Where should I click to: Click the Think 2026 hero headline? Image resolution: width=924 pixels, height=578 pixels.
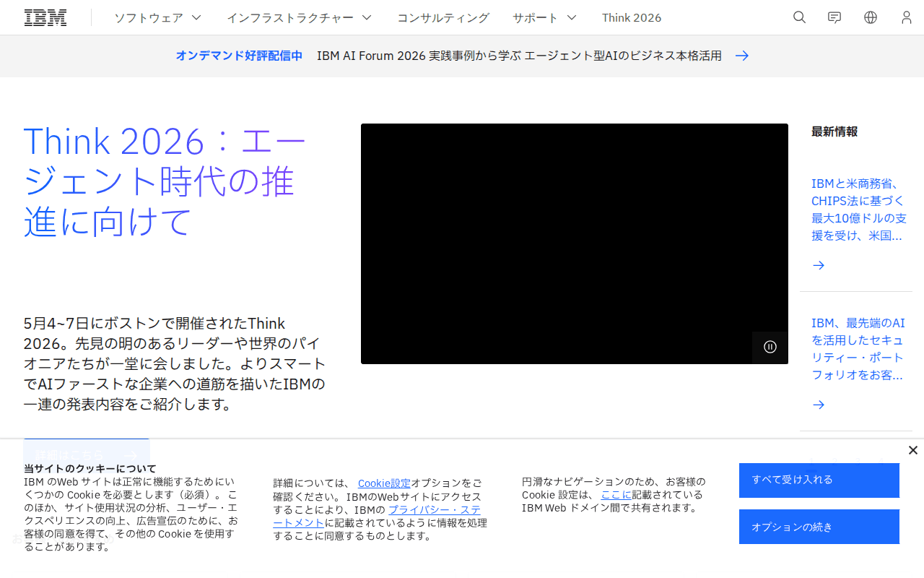click(166, 181)
